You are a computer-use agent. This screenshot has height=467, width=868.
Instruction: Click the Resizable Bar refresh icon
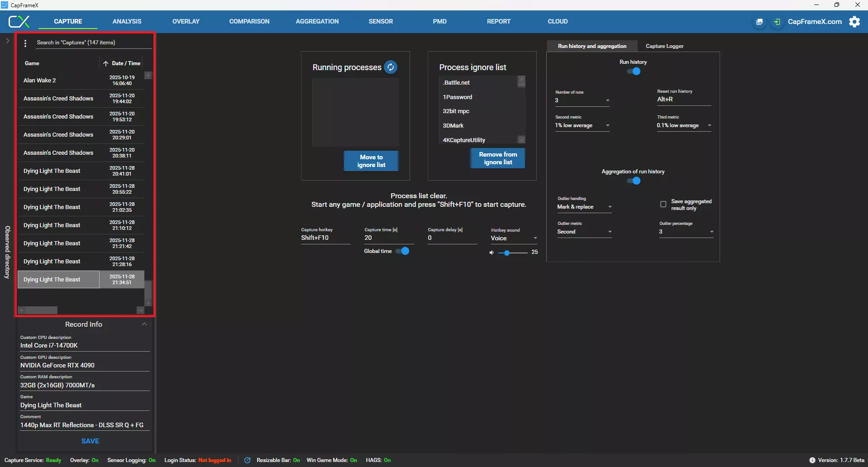247,460
